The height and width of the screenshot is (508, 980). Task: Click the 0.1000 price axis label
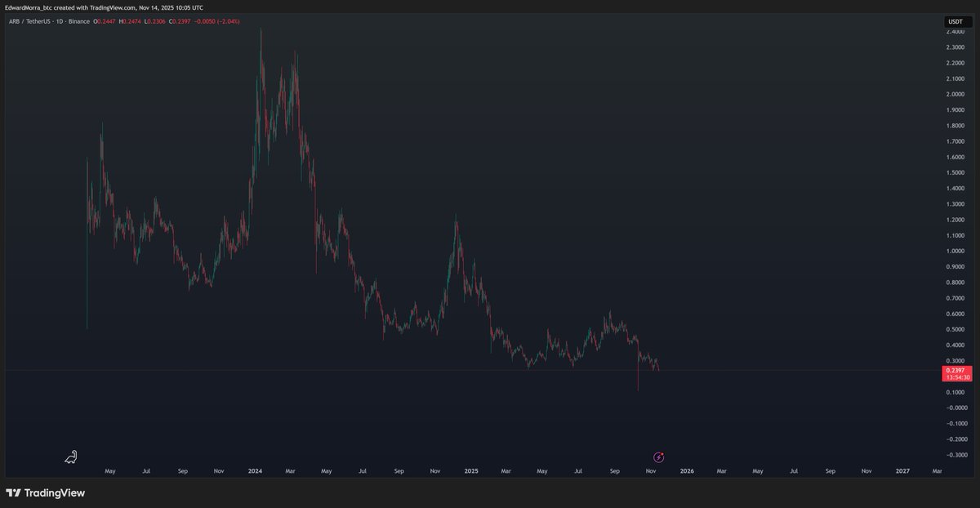pos(956,392)
